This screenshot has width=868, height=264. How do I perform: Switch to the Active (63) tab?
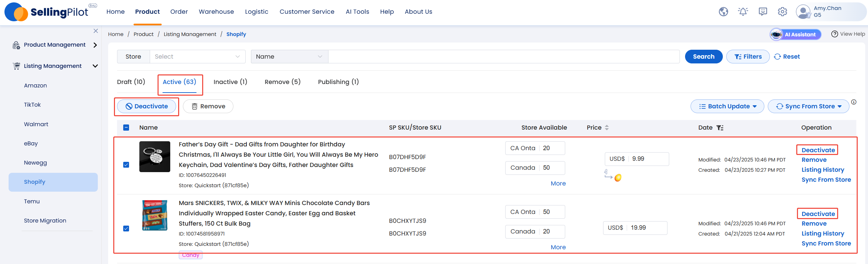pyautogui.click(x=180, y=82)
